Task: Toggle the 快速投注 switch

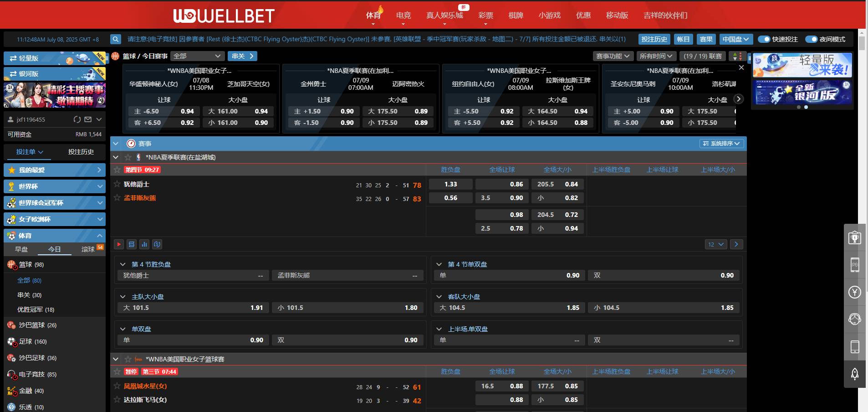Action: coord(764,39)
